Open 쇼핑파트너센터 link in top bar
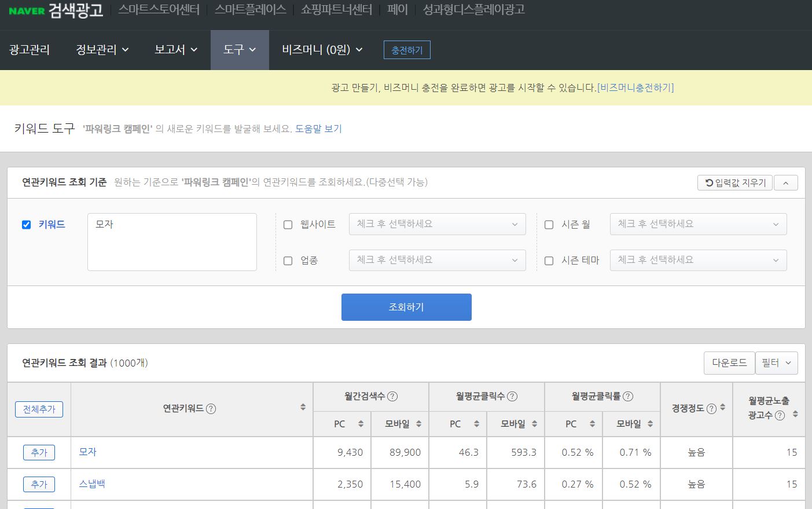The image size is (812, 509). [x=336, y=10]
